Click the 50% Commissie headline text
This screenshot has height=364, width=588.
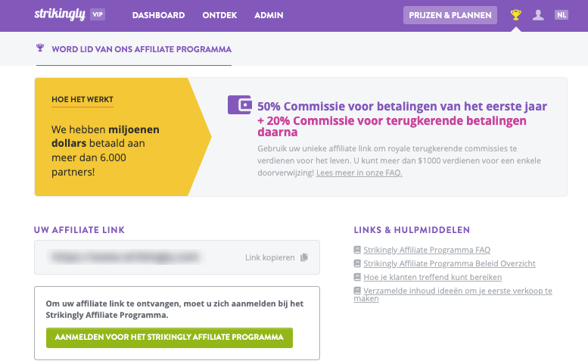pos(402,107)
